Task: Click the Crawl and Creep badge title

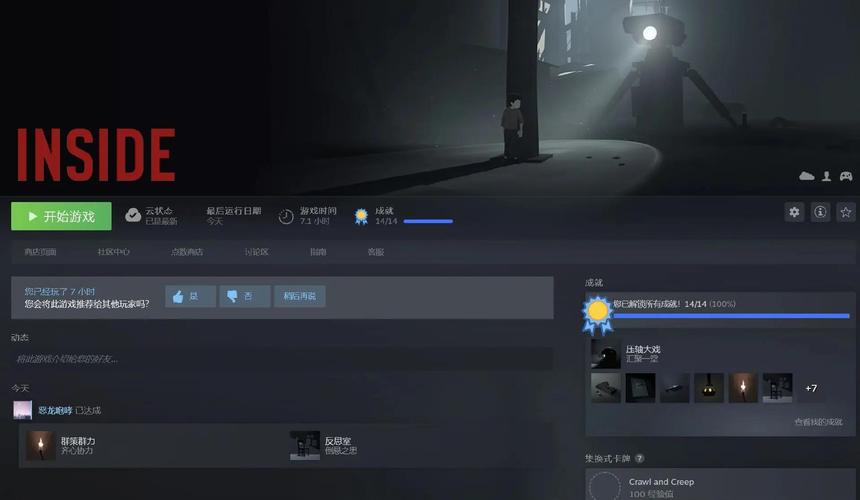Action: (x=661, y=482)
